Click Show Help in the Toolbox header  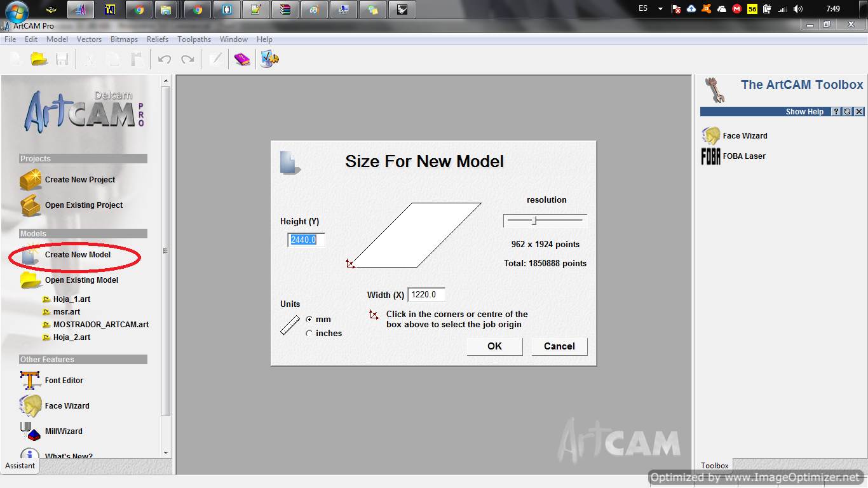[x=804, y=111]
